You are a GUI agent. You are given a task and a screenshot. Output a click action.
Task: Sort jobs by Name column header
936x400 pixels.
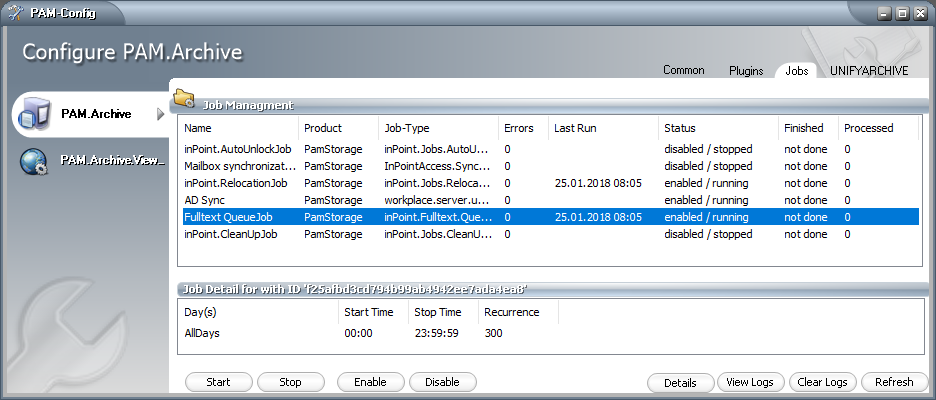coord(238,128)
